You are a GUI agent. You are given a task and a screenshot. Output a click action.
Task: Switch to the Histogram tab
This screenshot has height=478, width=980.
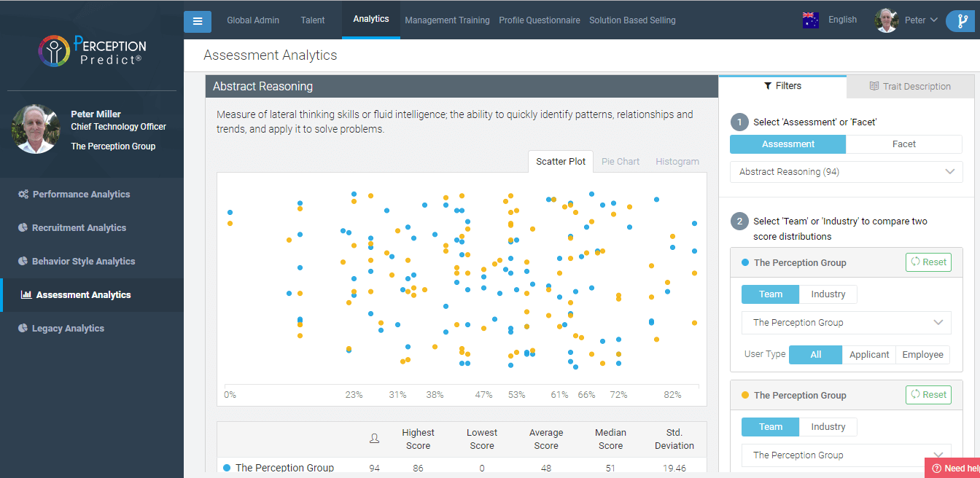677,162
